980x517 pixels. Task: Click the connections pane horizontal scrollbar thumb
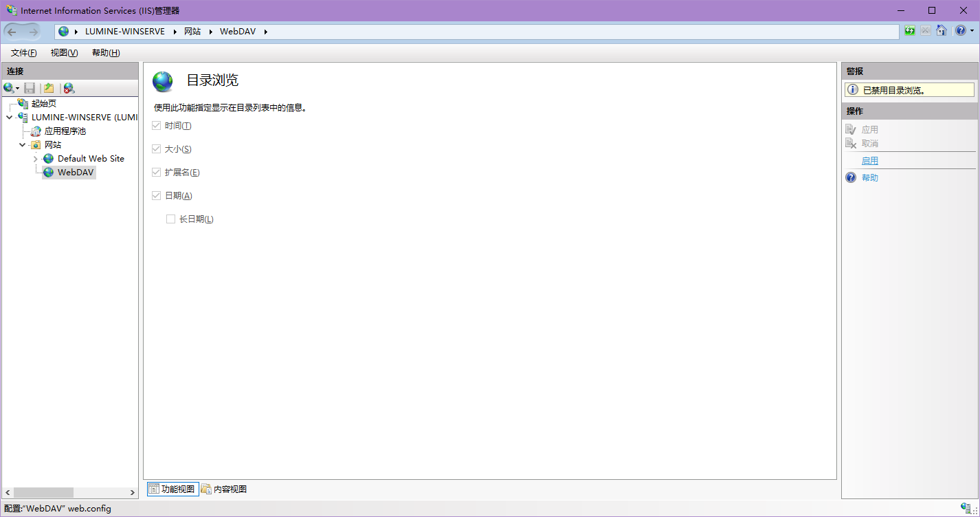click(43, 493)
